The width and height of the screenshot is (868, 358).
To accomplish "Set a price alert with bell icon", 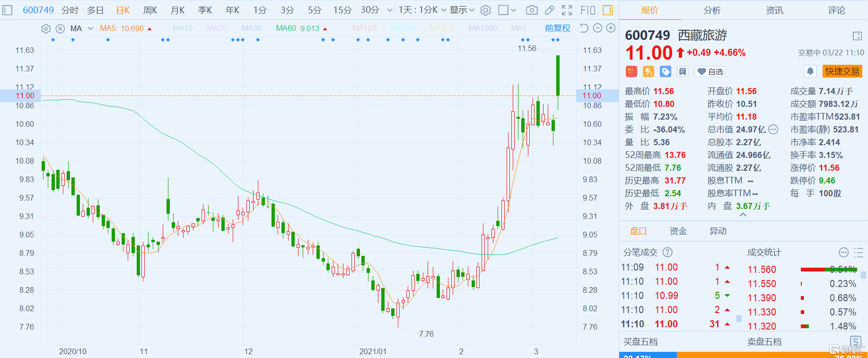I will click(x=810, y=71).
